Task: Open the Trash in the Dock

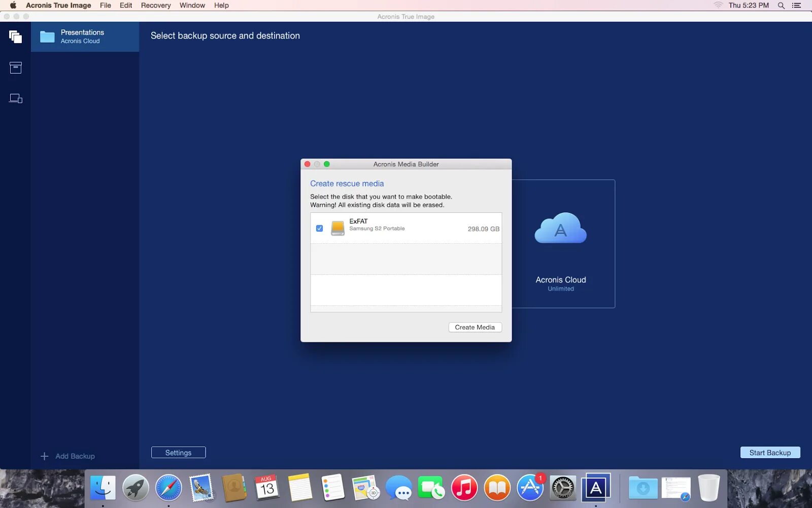Action: point(709,488)
